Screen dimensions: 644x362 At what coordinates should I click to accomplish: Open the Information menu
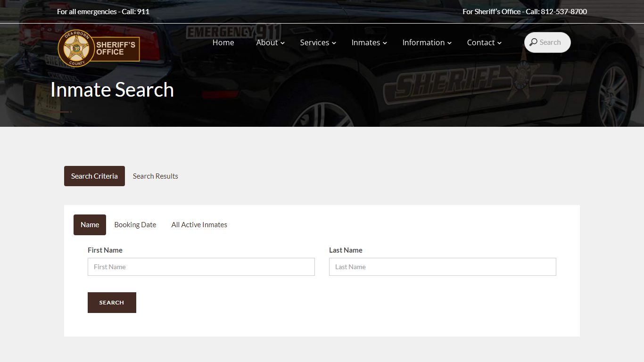pos(423,42)
